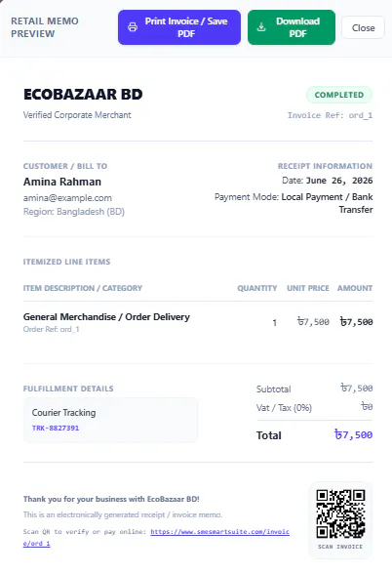Click the download arrow icon

261,27
